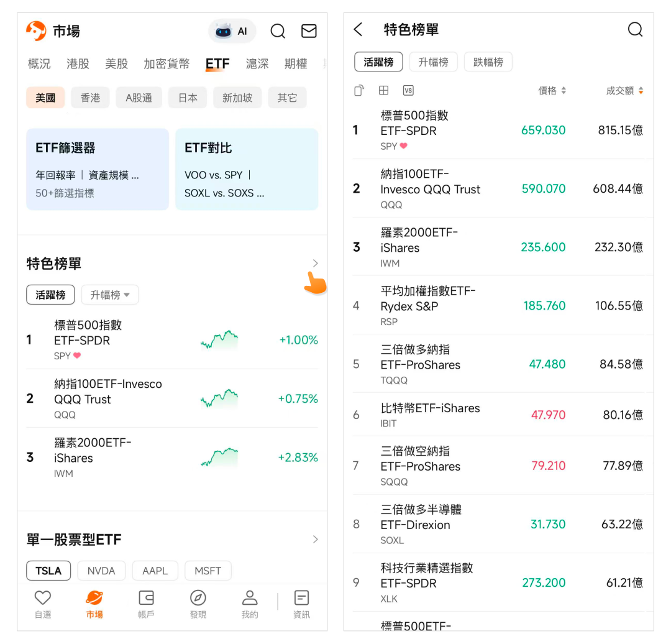Viewport: 671px width, 644px height.
Task: Switch to the 美股 tab
Action: pos(116,64)
